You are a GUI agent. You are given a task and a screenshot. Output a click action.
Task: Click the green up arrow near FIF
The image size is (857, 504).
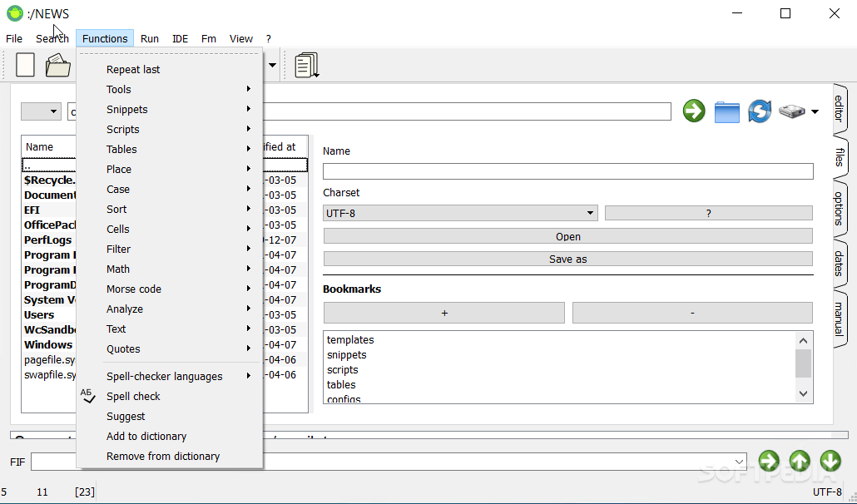[x=800, y=461]
